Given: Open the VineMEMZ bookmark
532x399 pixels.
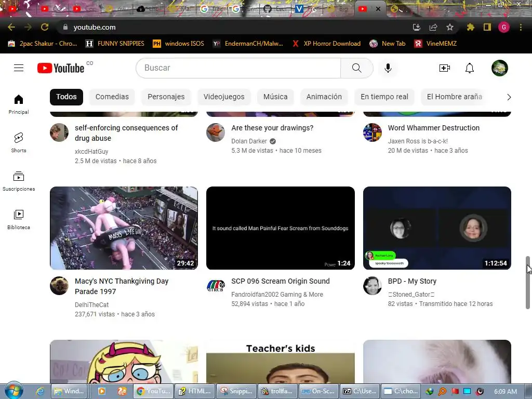Looking at the screenshot, I should [436, 44].
